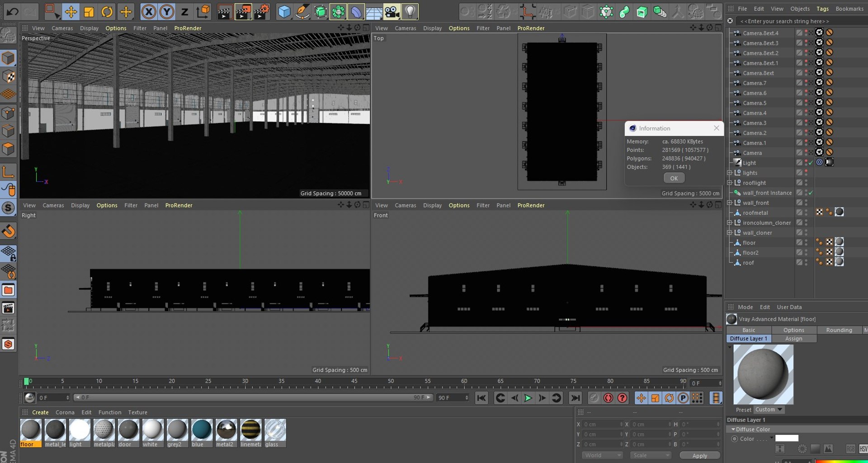Select the Move tool in top toolbar
Image resolution: width=868 pixels, height=463 pixels.
coord(71,12)
